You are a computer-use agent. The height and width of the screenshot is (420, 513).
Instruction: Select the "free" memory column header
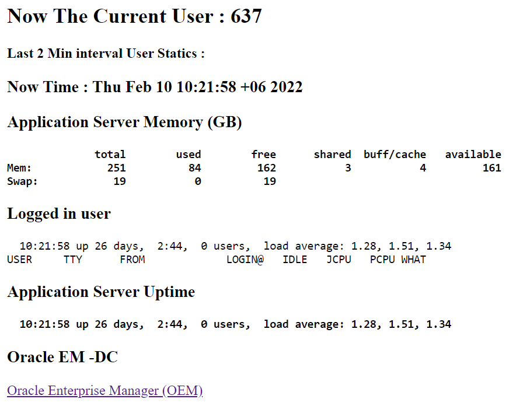[263, 155]
